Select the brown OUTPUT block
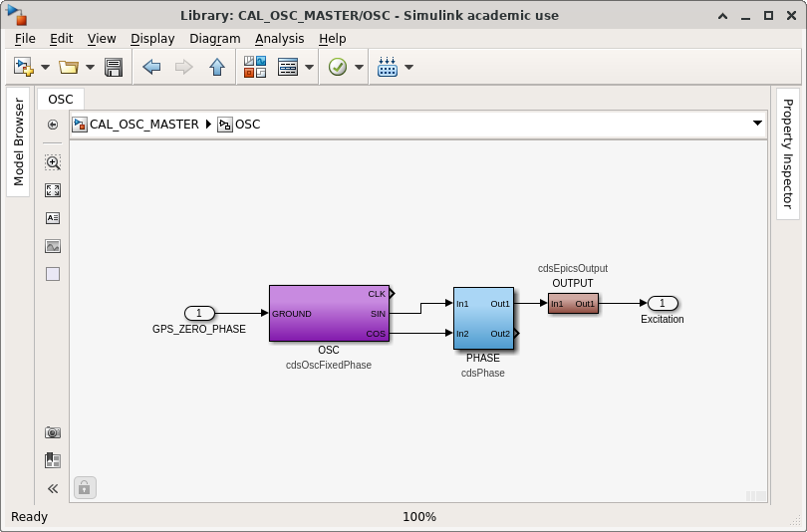This screenshot has width=807, height=532. coord(573,304)
